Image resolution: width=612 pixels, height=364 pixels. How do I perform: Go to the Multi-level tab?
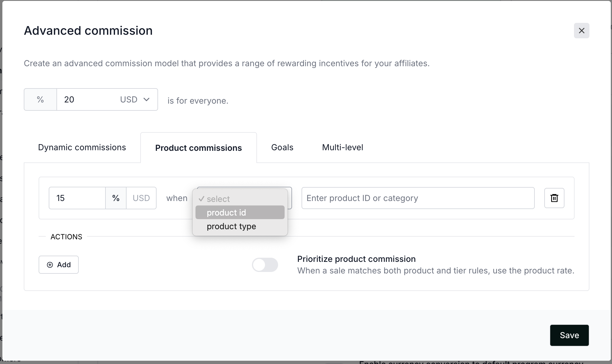(343, 148)
